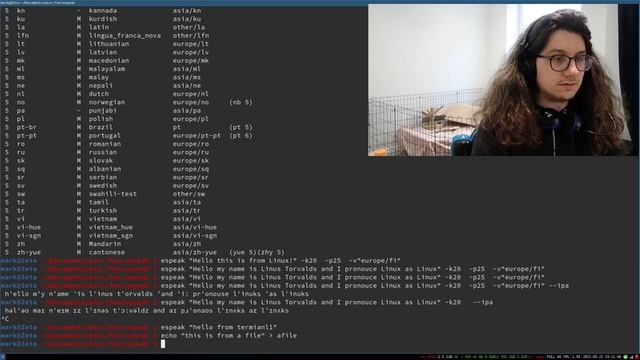Click the webcam video overlay
The width and height of the screenshot is (640, 360).
click(503, 80)
